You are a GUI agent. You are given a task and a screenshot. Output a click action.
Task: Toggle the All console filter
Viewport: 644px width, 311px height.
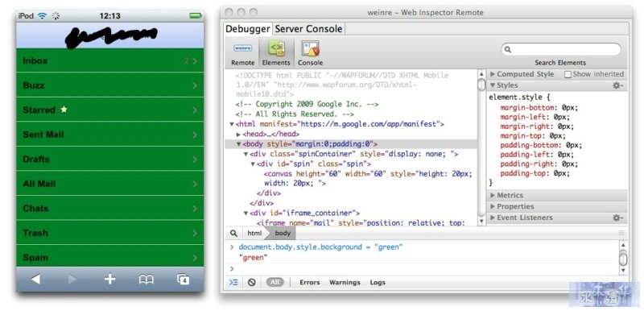(x=275, y=282)
